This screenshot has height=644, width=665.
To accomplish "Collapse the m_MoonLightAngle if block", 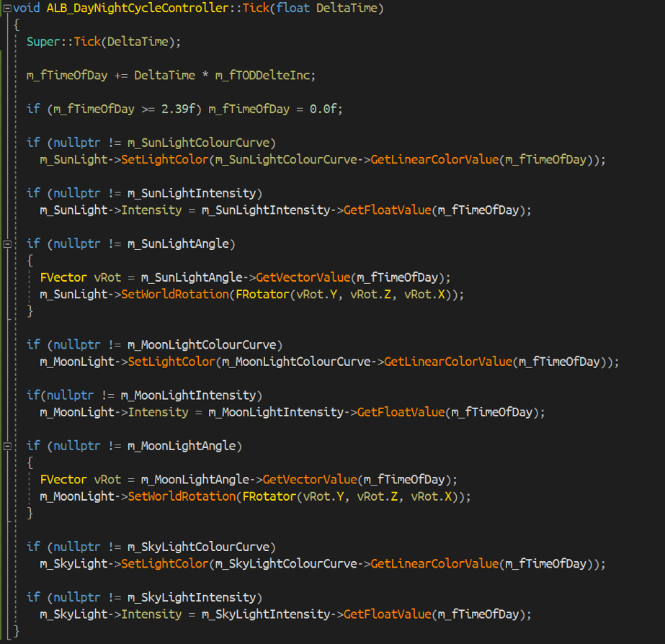I will pos(7,446).
